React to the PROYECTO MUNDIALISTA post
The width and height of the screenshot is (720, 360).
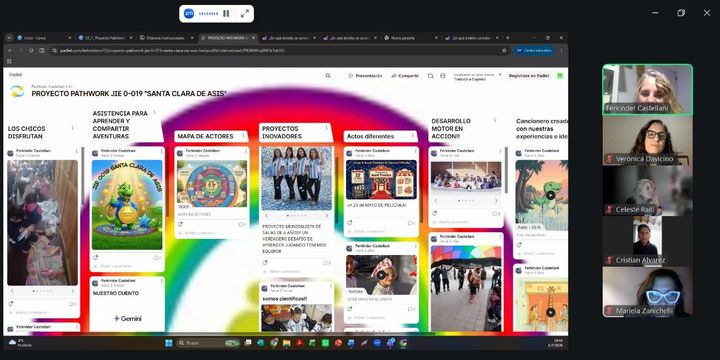(264, 263)
